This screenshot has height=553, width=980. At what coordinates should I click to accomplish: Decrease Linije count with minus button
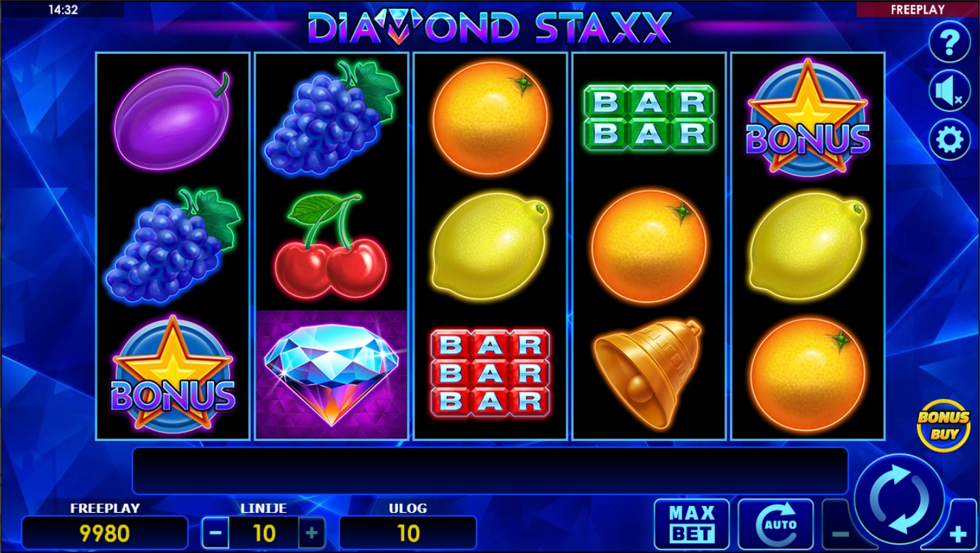pyautogui.click(x=215, y=533)
